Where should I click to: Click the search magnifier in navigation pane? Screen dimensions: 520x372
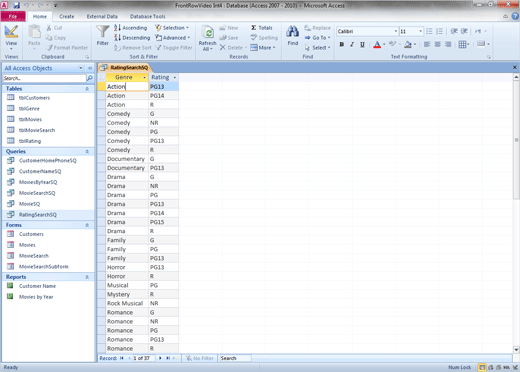click(90, 78)
